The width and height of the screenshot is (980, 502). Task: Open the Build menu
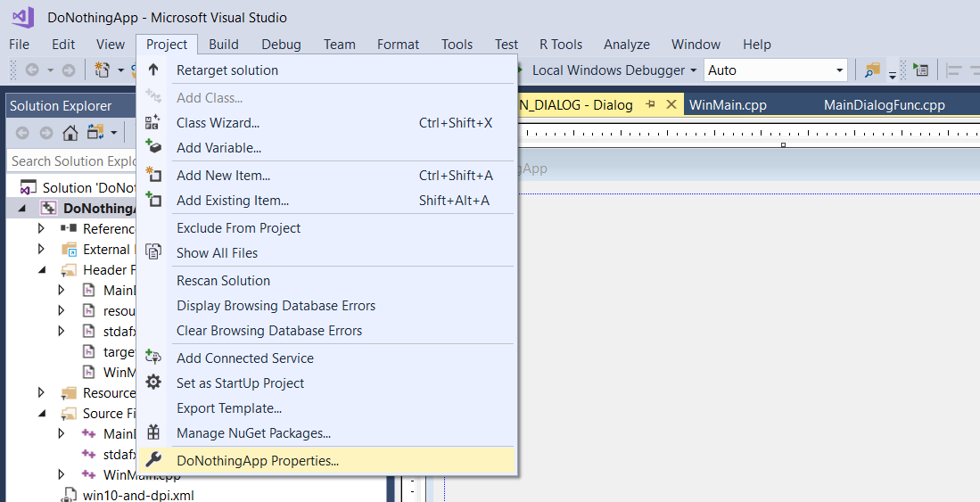[223, 45]
